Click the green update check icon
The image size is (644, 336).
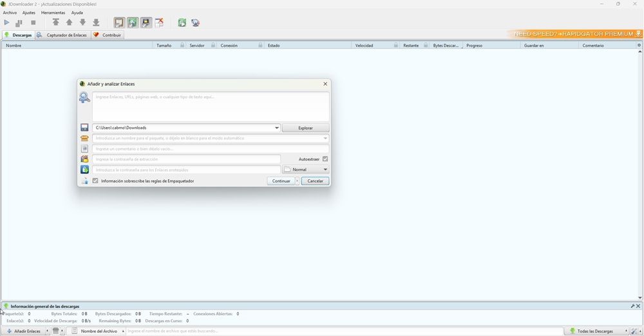(x=182, y=23)
